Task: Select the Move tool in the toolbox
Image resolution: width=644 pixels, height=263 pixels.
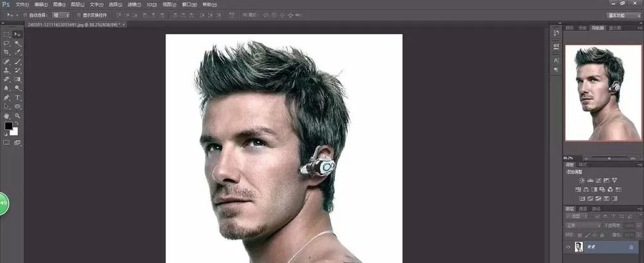Action: [x=17, y=34]
